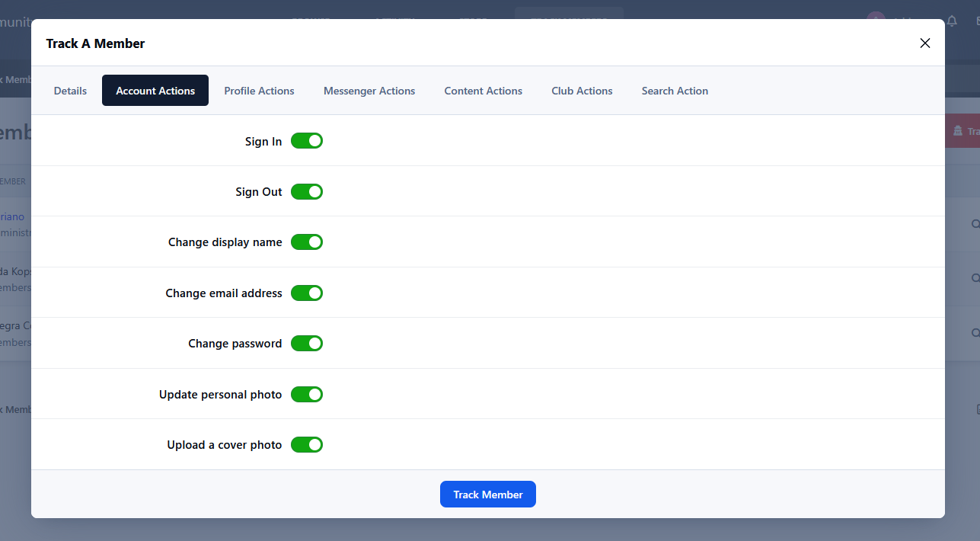
Task: Switch to the Details tab
Action: 70,91
